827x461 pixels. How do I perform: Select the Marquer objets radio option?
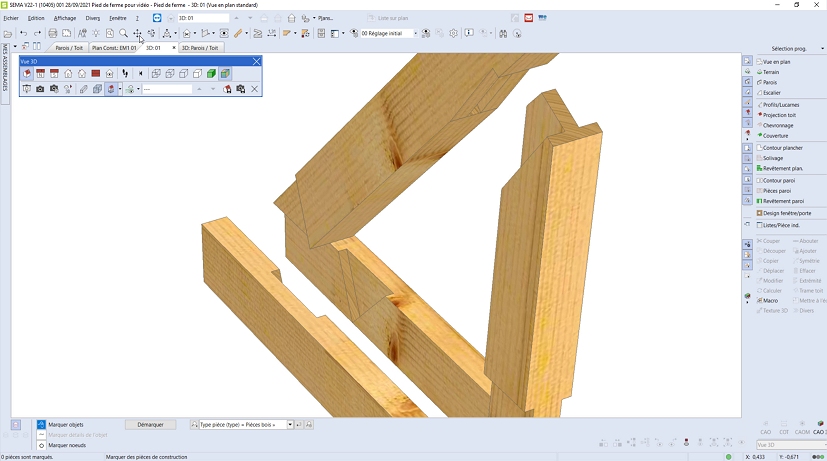[42, 425]
